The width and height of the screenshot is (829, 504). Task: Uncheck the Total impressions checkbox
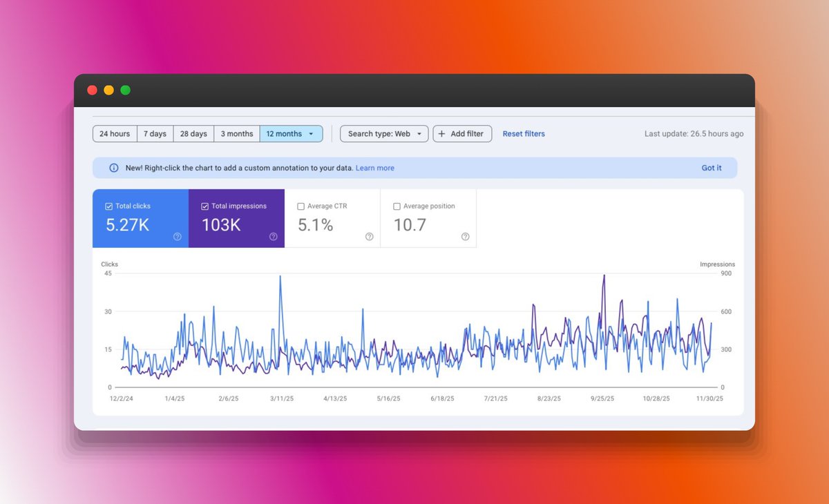(205, 206)
